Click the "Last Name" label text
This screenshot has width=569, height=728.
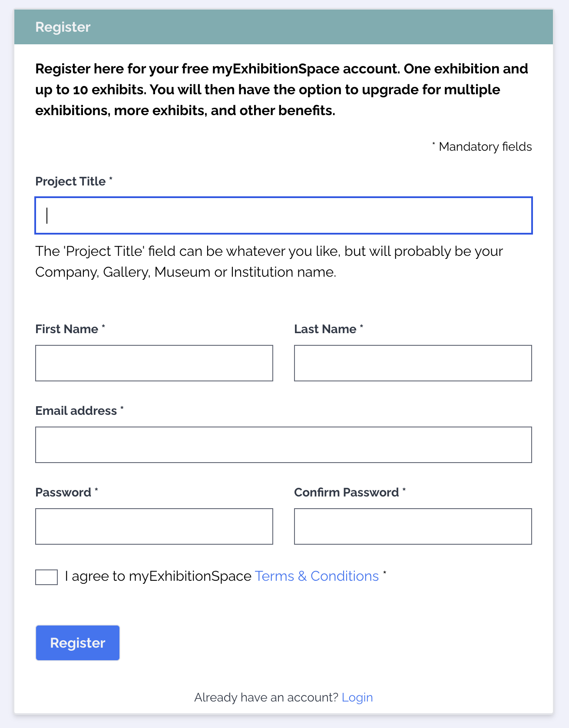coord(325,329)
